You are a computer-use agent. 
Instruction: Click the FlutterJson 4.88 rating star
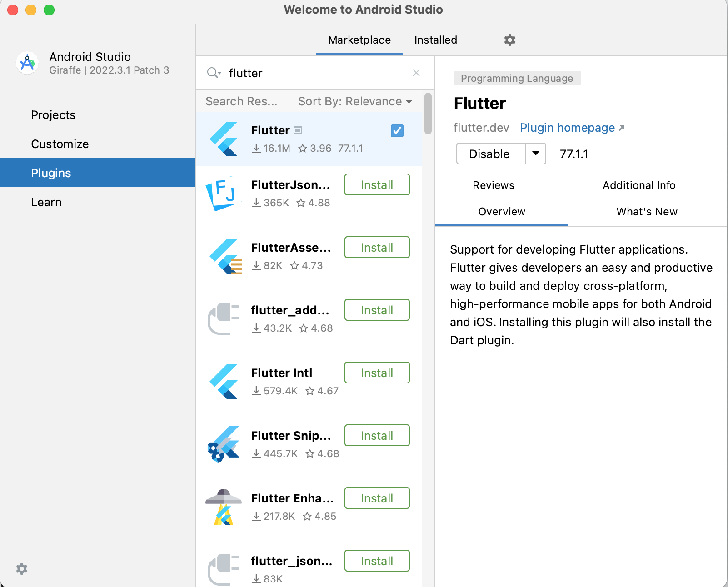301,203
